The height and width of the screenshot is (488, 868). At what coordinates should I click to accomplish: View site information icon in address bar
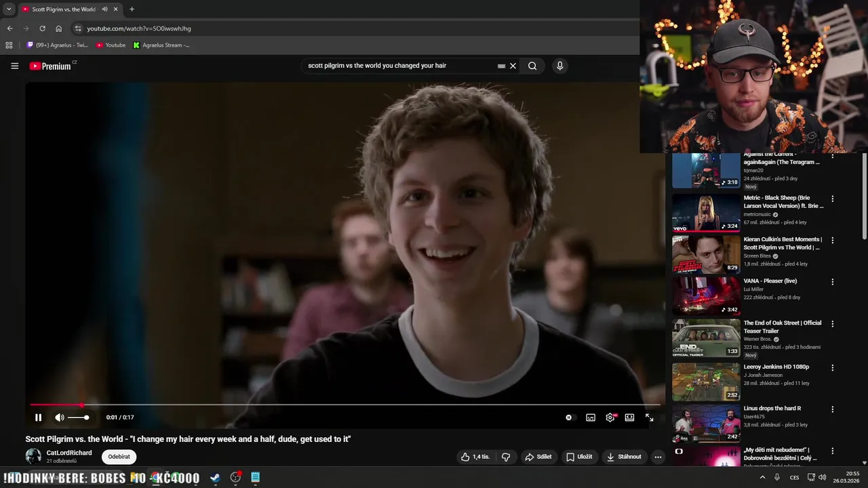pyautogui.click(x=78, y=28)
